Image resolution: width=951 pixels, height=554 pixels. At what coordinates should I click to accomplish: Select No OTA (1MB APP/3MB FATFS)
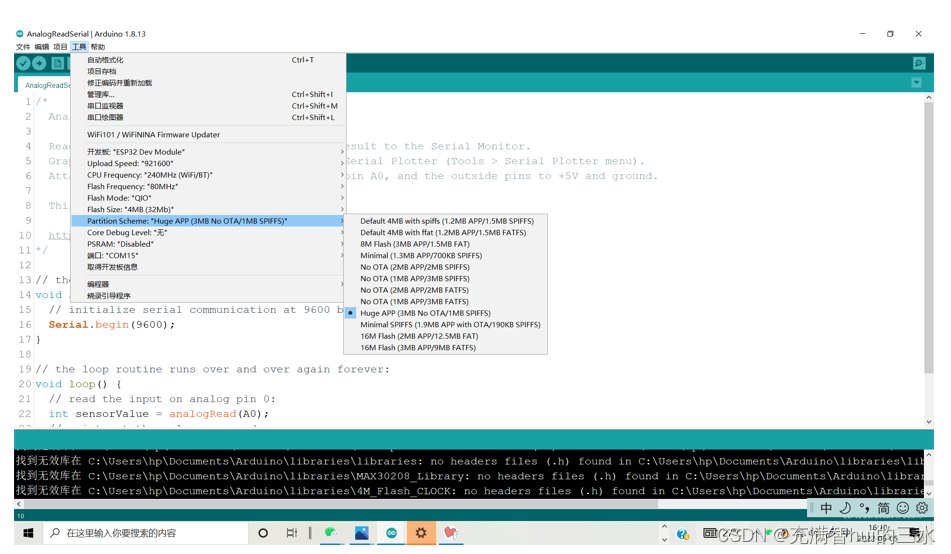coord(446,302)
